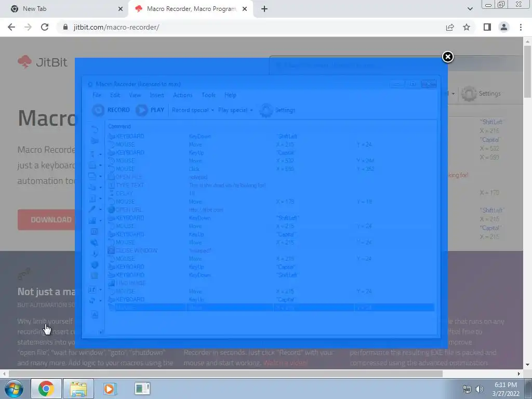Open Record special dropdown in lightbox image

tap(193, 110)
